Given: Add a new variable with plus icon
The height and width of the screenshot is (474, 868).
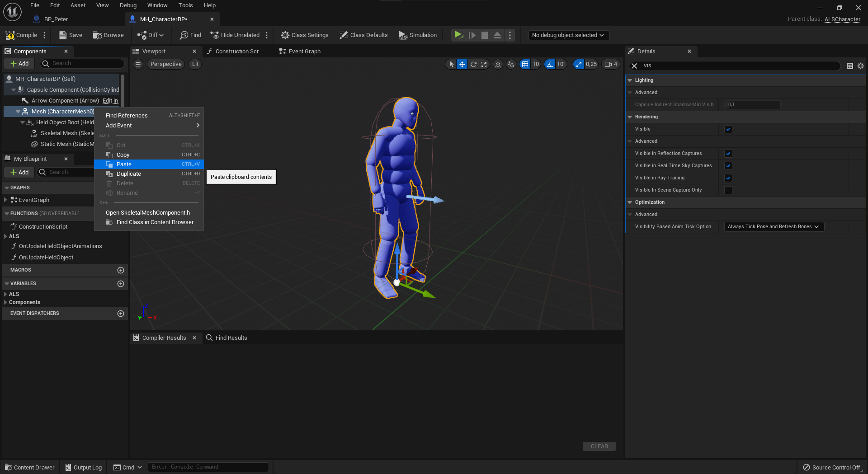Looking at the screenshot, I should (x=121, y=284).
